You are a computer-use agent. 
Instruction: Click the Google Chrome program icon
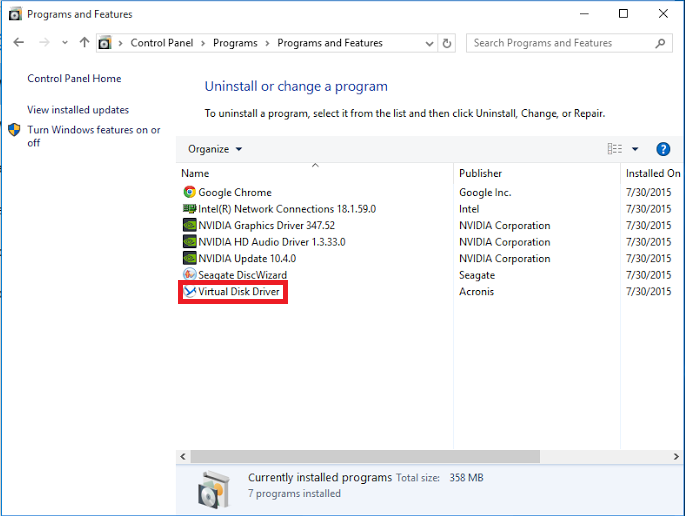tap(189, 192)
